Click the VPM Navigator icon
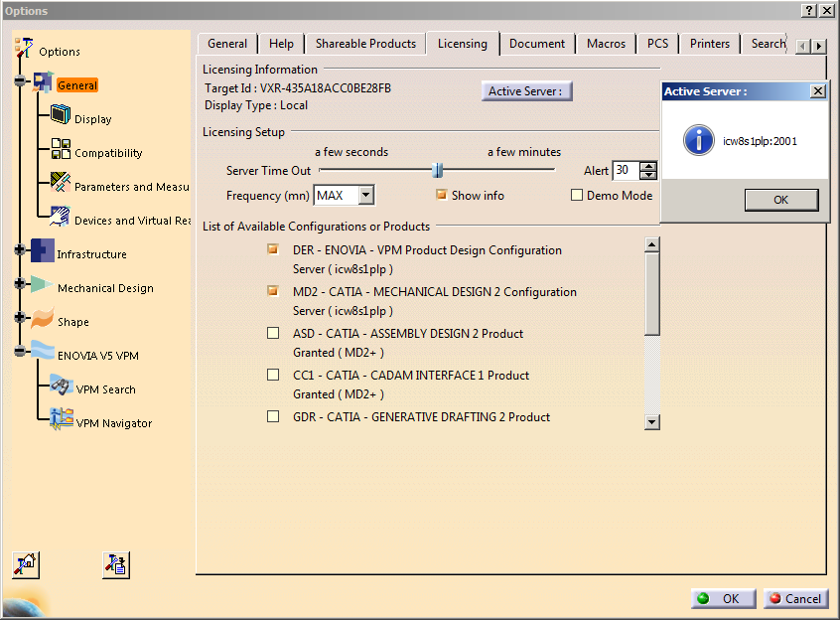This screenshot has height=620, width=840. click(x=61, y=421)
